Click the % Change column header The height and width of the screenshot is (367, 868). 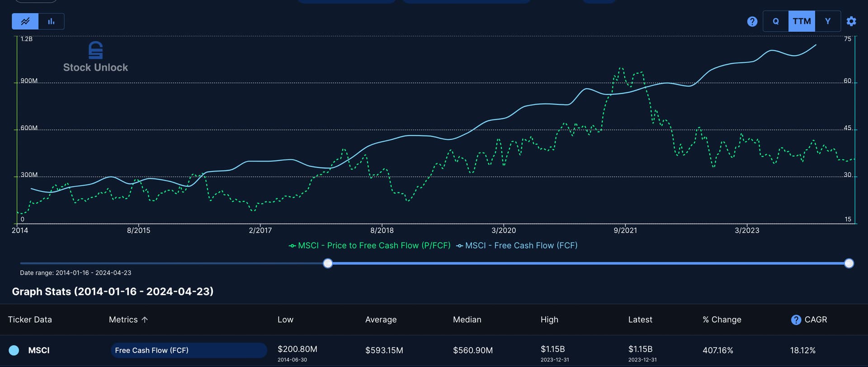coord(722,319)
